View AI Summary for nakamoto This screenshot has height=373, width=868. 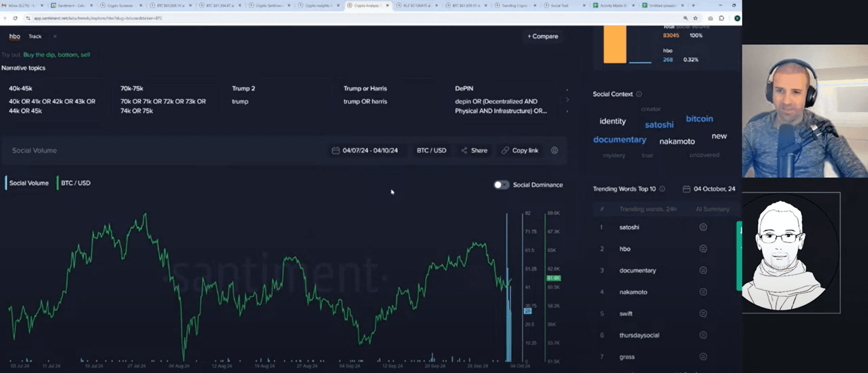tap(703, 292)
